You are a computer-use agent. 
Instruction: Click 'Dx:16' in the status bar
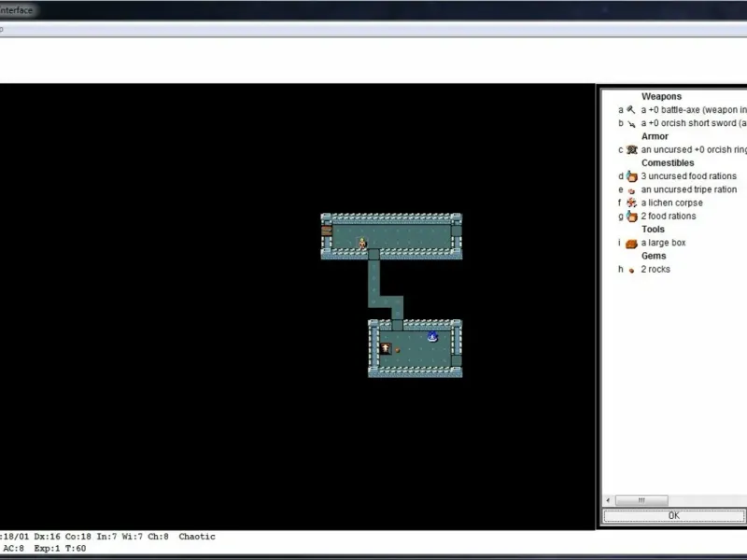coord(47,537)
